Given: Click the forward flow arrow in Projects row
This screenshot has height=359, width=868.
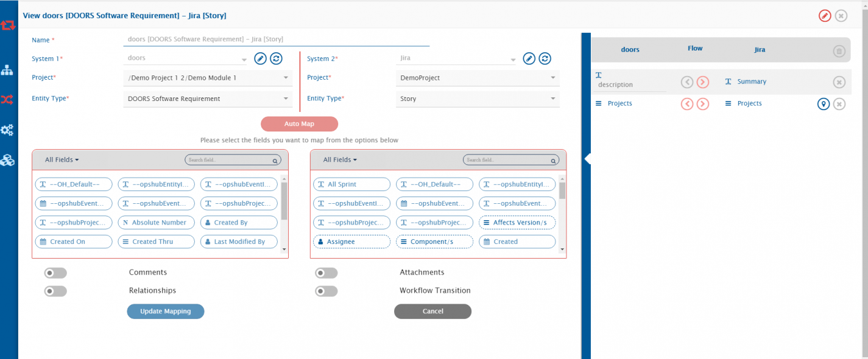Looking at the screenshot, I should tap(703, 104).
